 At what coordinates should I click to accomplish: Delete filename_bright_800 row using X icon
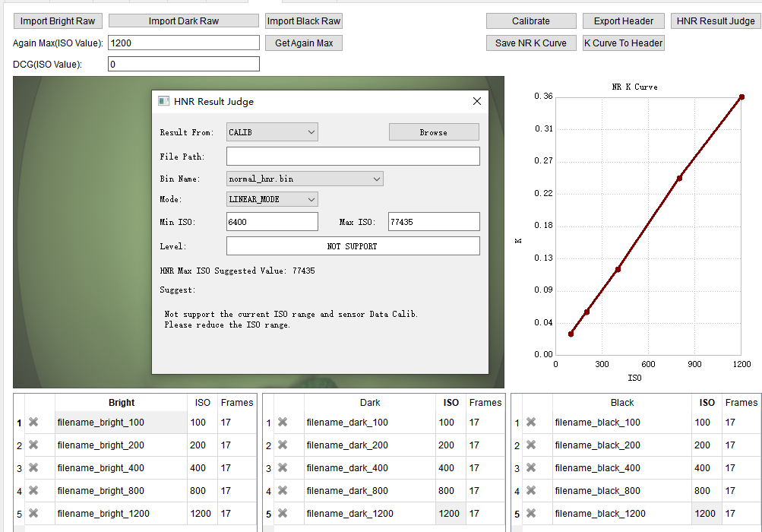click(x=33, y=491)
